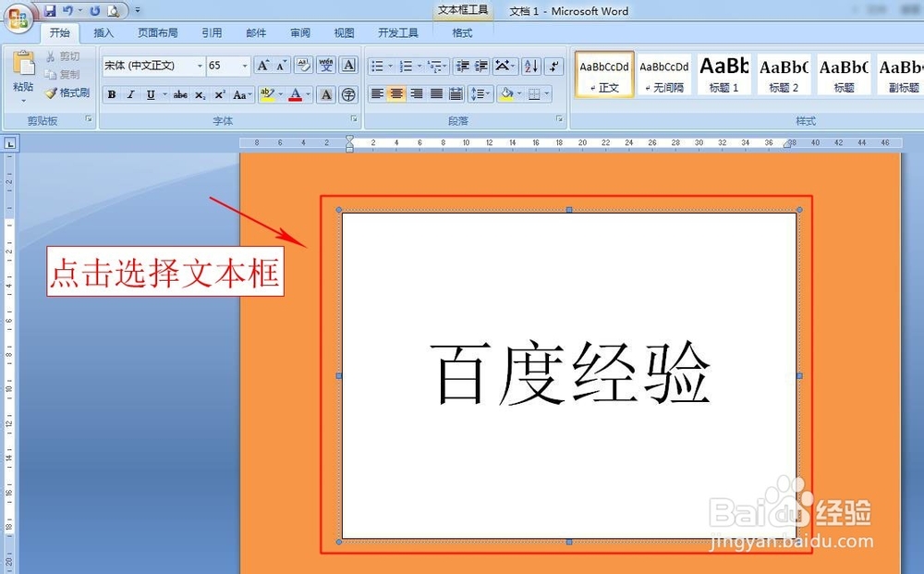Open the 字体 dialog launcher
Image resolution: width=924 pixels, height=574 pixels.
coord(354,119)
